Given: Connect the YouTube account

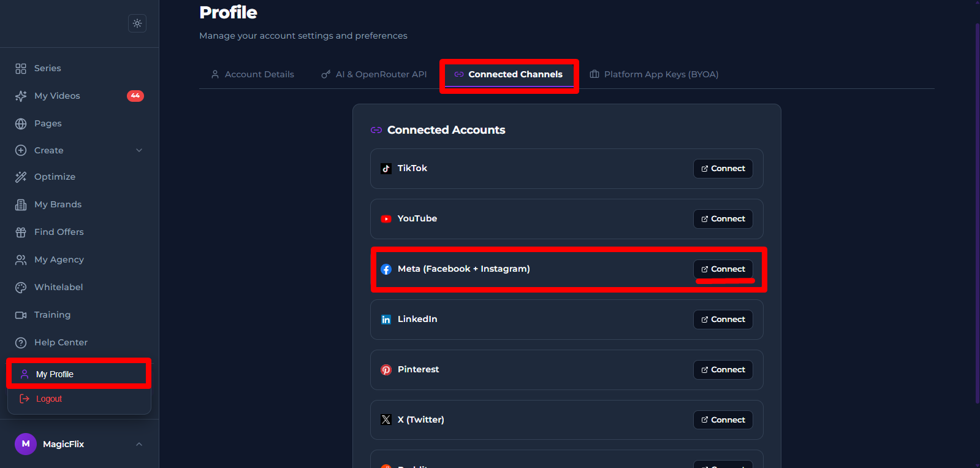Looking at the screenshot, I should pyautogui.click(x=723, y=219).
